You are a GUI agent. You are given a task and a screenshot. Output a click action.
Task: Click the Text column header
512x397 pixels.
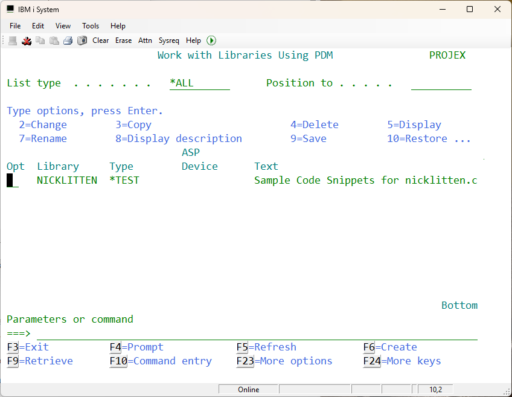(x=266, y=167)
